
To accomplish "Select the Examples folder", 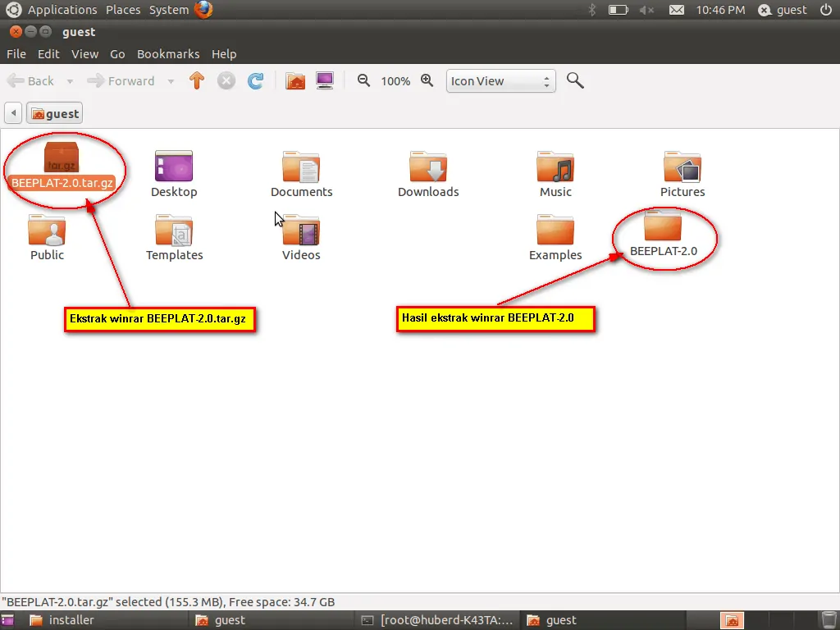I will click(555, 237).
